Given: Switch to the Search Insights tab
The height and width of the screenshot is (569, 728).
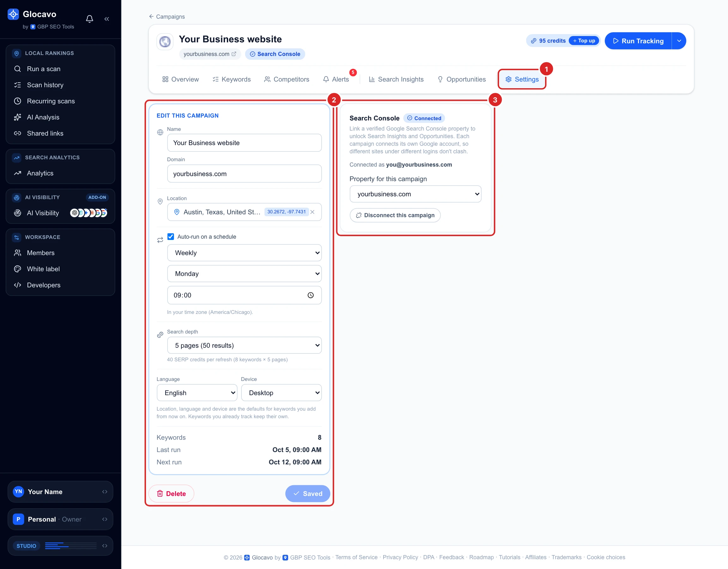Looking at the screenshot, I should (396, 79).
